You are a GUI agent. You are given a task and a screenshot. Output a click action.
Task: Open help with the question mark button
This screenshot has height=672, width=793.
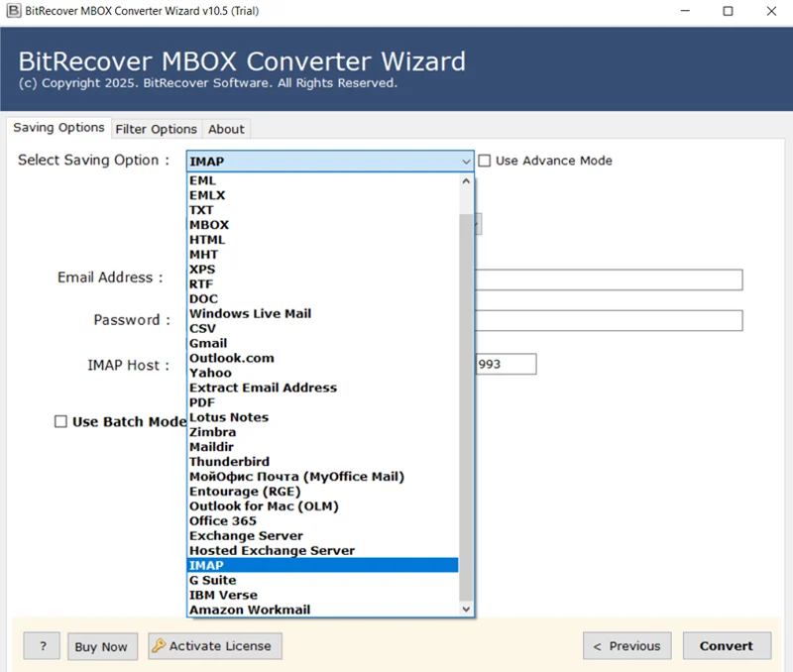click(43, 646)
